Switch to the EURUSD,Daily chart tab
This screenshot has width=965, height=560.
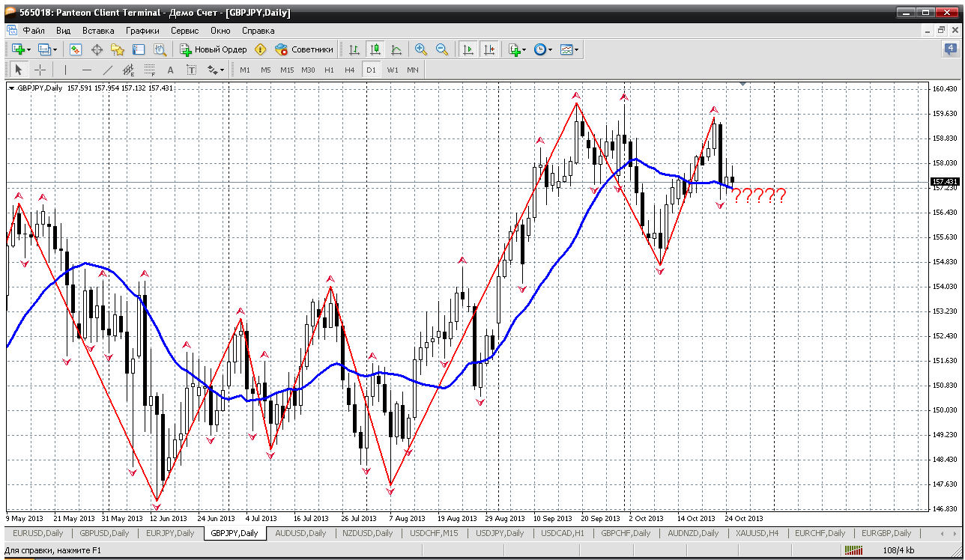pyautogui.click(x=37, y=533)
